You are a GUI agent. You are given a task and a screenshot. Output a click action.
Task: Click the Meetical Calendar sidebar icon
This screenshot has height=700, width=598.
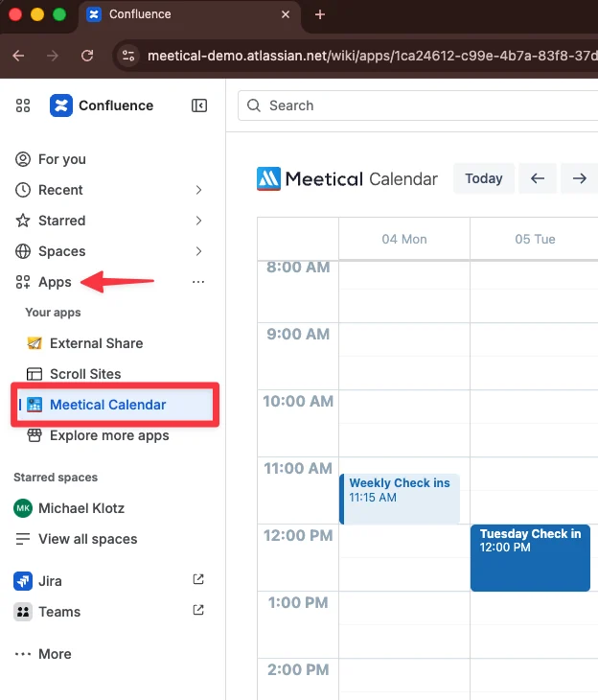(34, 405)
